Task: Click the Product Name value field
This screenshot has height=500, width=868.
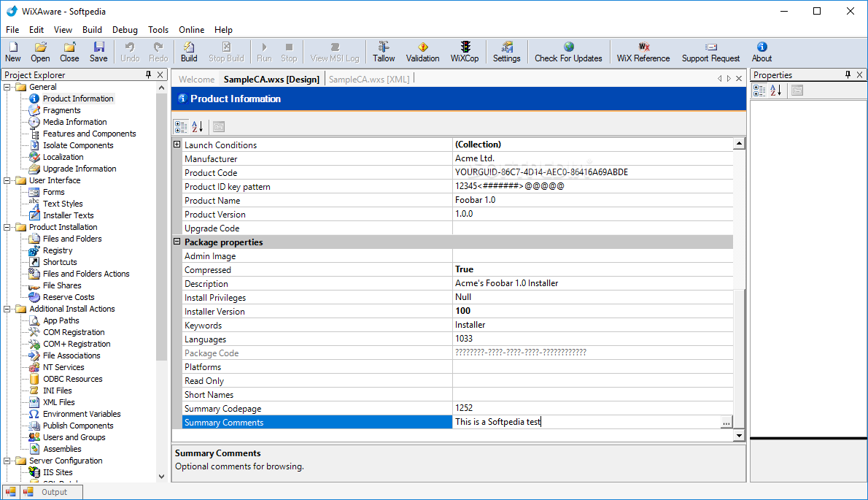Action: point(593,200)
